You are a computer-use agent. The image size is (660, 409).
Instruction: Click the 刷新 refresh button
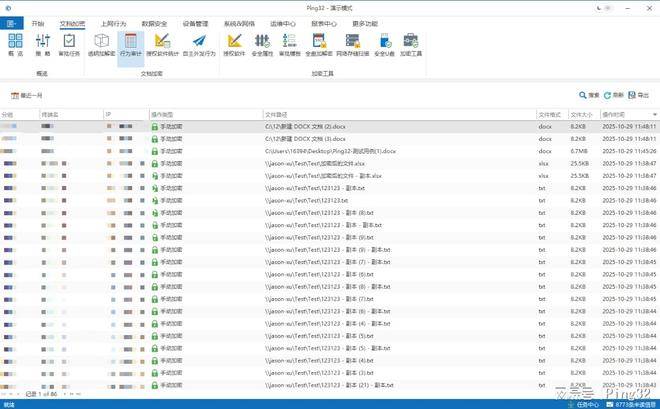click(x=614, y=95)
